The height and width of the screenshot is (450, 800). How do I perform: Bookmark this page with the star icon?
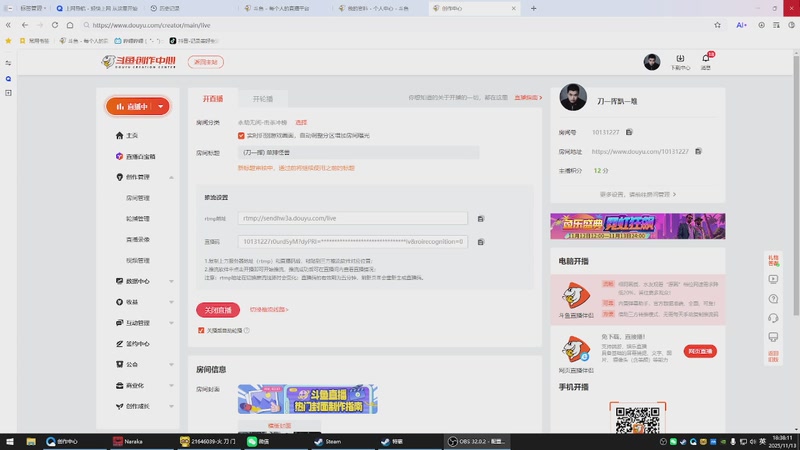coord(717,25)
